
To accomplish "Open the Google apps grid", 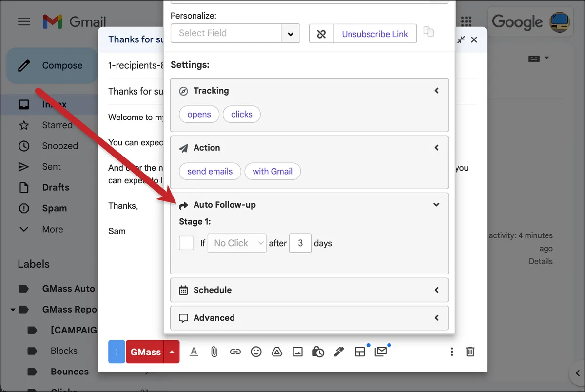I will 467,21.
